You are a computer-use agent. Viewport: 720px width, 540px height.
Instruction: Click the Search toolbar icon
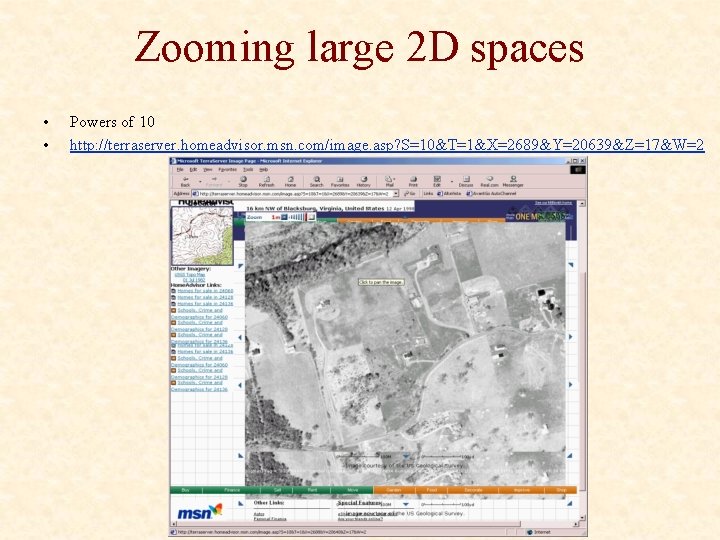(x=316, y=181)
